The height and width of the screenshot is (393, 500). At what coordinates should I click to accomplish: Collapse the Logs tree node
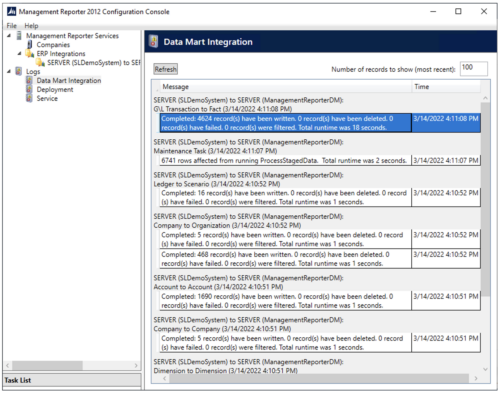click(x=9, y=71)
